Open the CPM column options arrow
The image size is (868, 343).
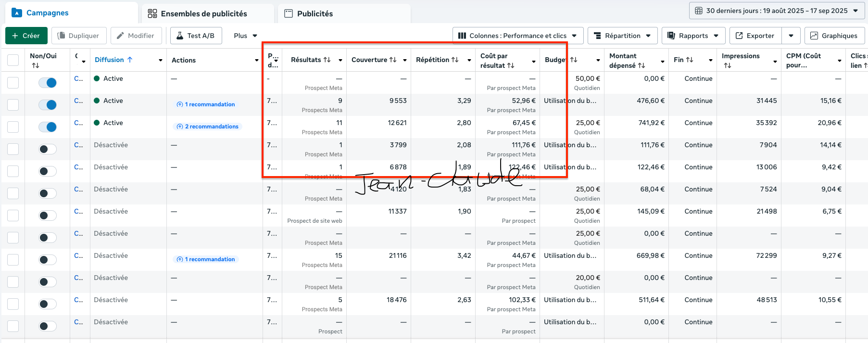pos(840,61)
